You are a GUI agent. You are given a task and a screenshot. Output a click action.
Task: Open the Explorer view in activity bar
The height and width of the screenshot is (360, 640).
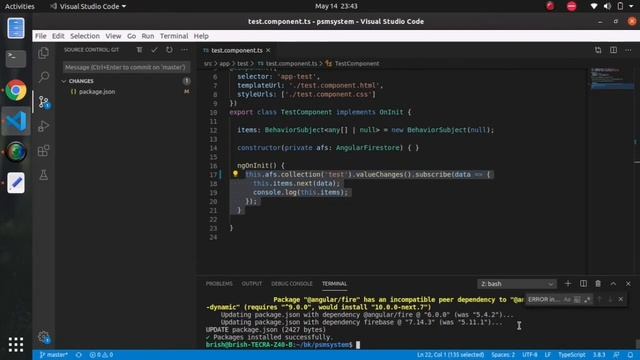coord(43,53)
